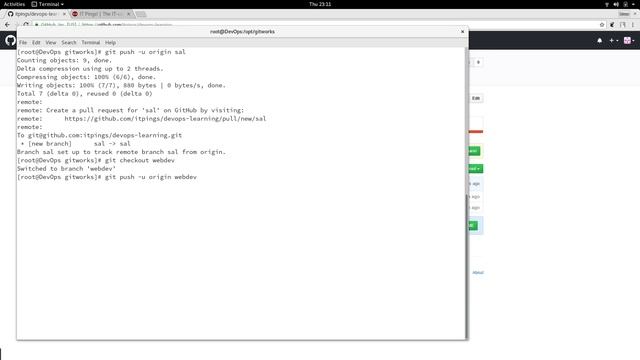Go to GitHub home via Octocat logo
The height and width of the screenshot is (360, 640).
[11, 40]
